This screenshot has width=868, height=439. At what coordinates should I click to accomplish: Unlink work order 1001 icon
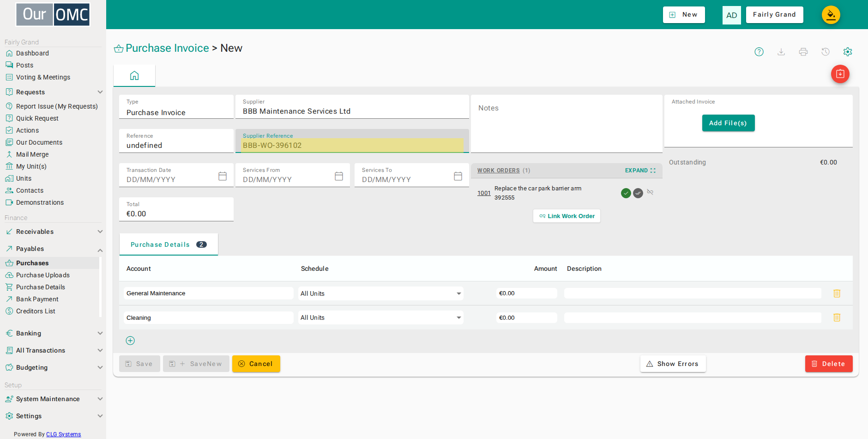click(650, 192)
